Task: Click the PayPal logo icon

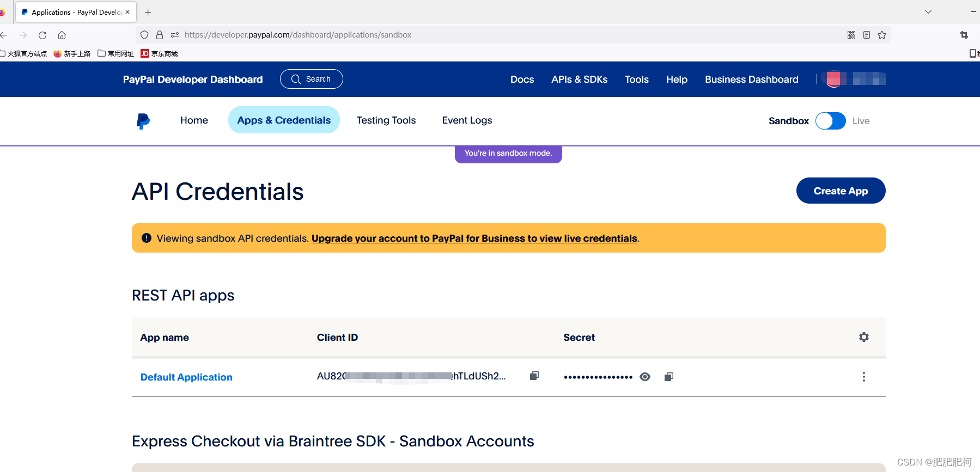Action: [143, 121]
